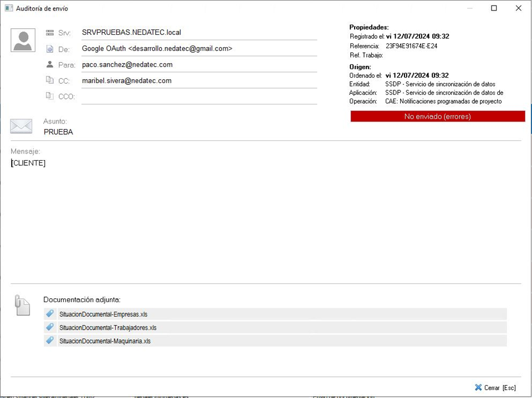Maximize the Auditoría de envío window
The width and height of the screenshot is (532, 398).
click(494, 8)
